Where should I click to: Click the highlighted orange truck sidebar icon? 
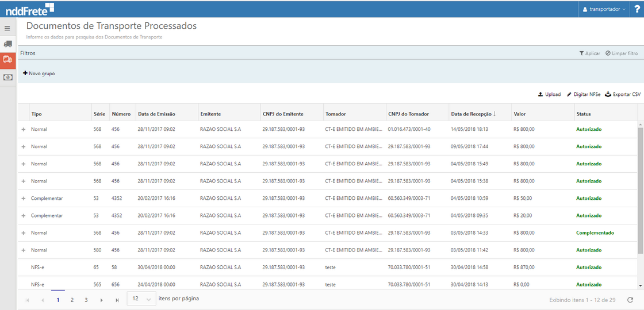[x=7, y=60]
